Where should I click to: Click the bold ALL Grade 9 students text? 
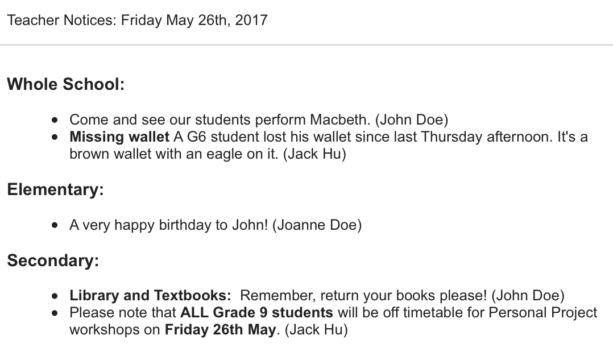pyautogui.click(x=256, y=313)
